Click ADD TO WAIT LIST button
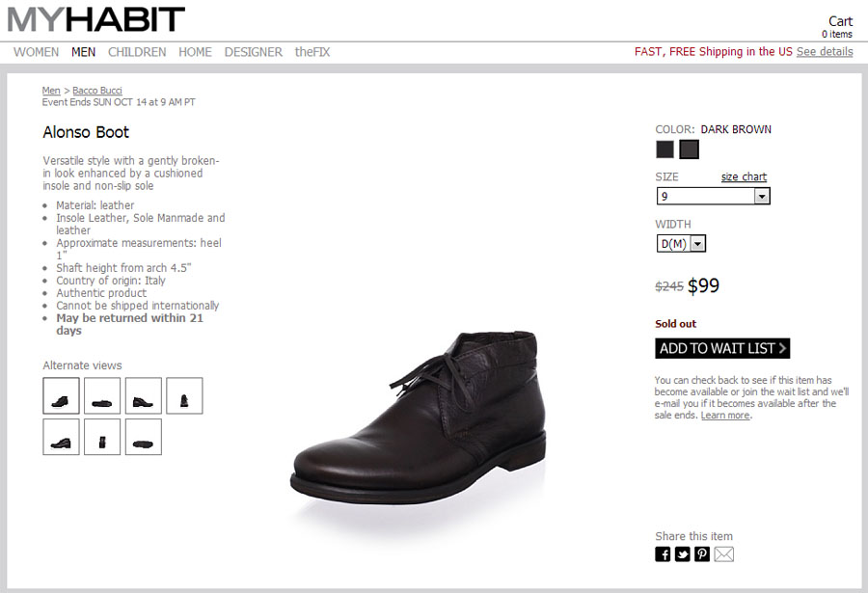This screenshot has height=593, width=868. pyautogui.click(x=722, y=348)
